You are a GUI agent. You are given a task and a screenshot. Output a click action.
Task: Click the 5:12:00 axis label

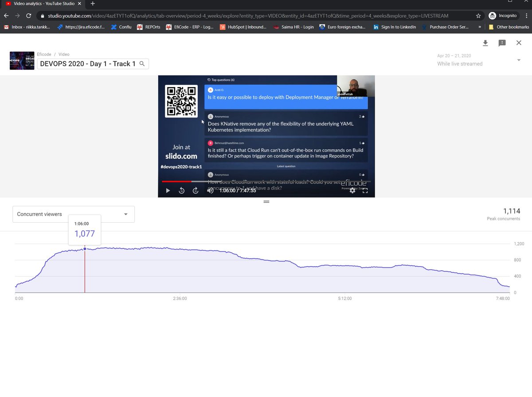(344, 299)
